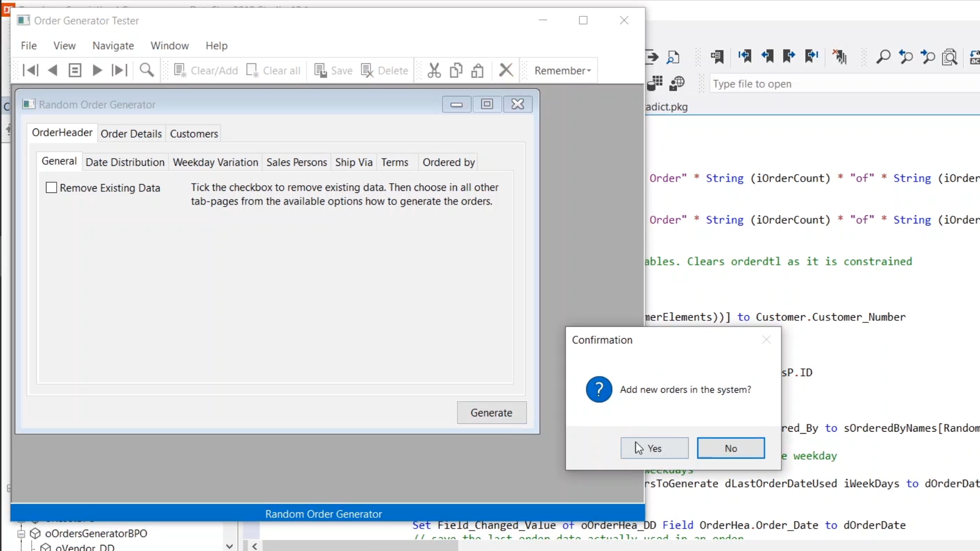Open the Remember dropdown
The width and height of the screenshot is (980, 551).
click(x=562, y=70)
